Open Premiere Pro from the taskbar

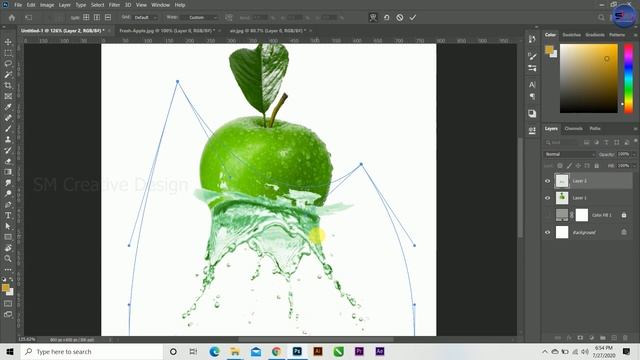(359, 351)
